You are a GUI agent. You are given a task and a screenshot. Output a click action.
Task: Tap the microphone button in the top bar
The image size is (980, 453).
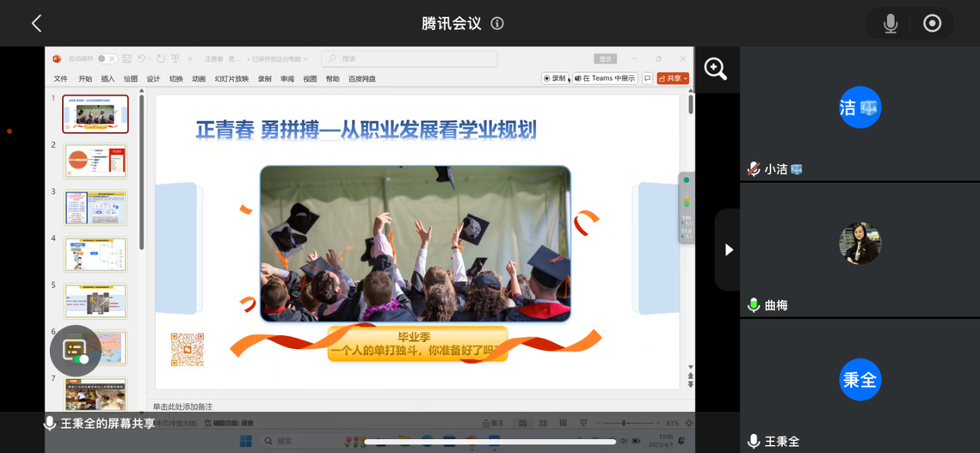coord(890,24)
